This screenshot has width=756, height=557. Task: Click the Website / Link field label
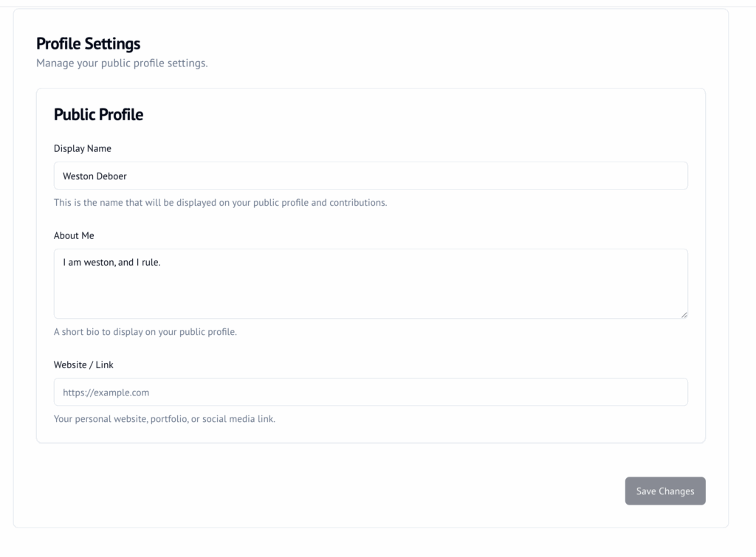point(83,364)
